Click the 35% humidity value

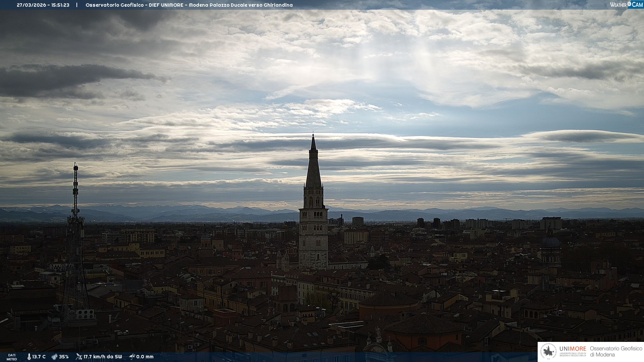[x=64, y=357]
